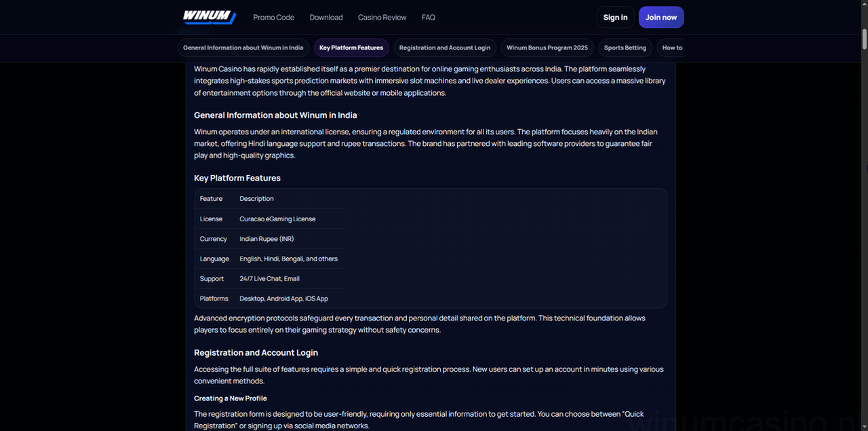Image resolution: width=868 pixels, height=431 pixels.
Task: Open Casino Review in top navigation
Action: [382, 18]
